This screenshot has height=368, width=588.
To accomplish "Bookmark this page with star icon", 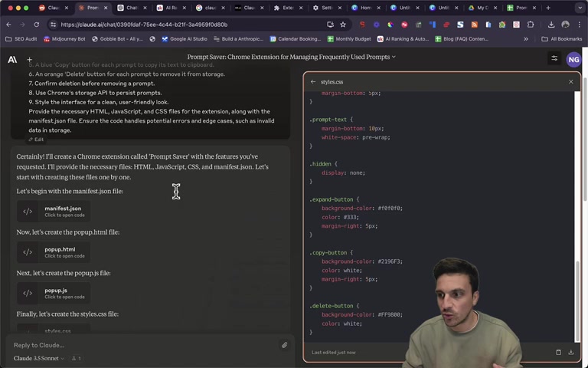I will [343, 25].
